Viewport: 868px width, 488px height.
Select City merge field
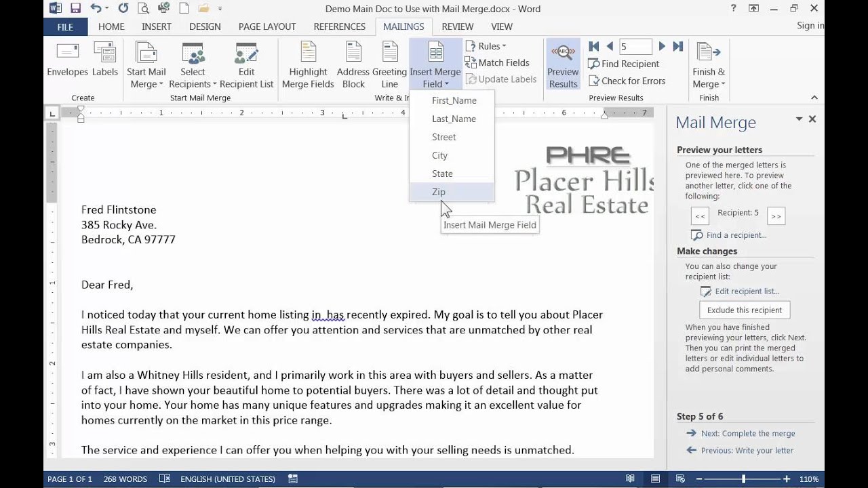pos(452,155)
